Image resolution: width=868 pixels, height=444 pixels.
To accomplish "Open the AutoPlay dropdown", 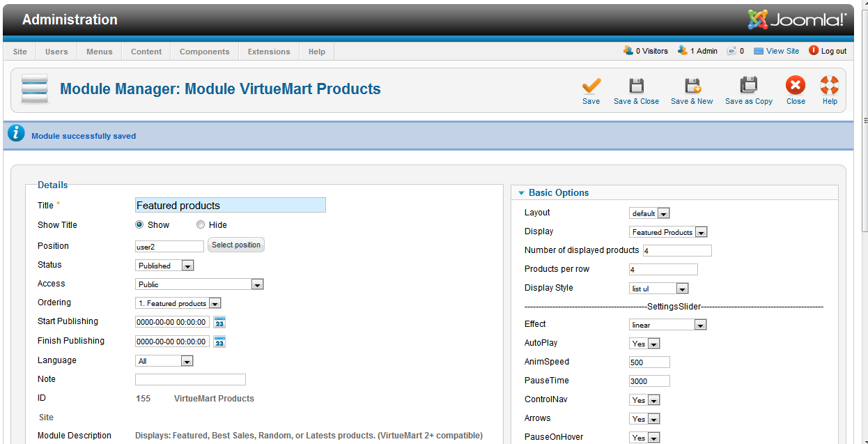I will 644,344.
